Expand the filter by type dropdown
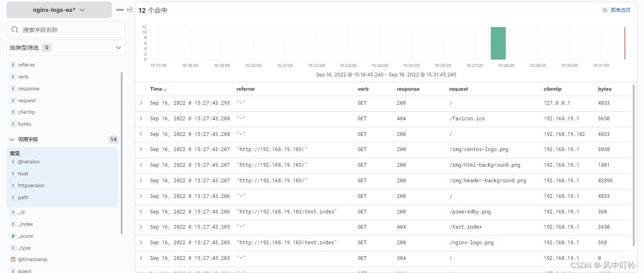 pyautogui.click(x=66, y=48)
